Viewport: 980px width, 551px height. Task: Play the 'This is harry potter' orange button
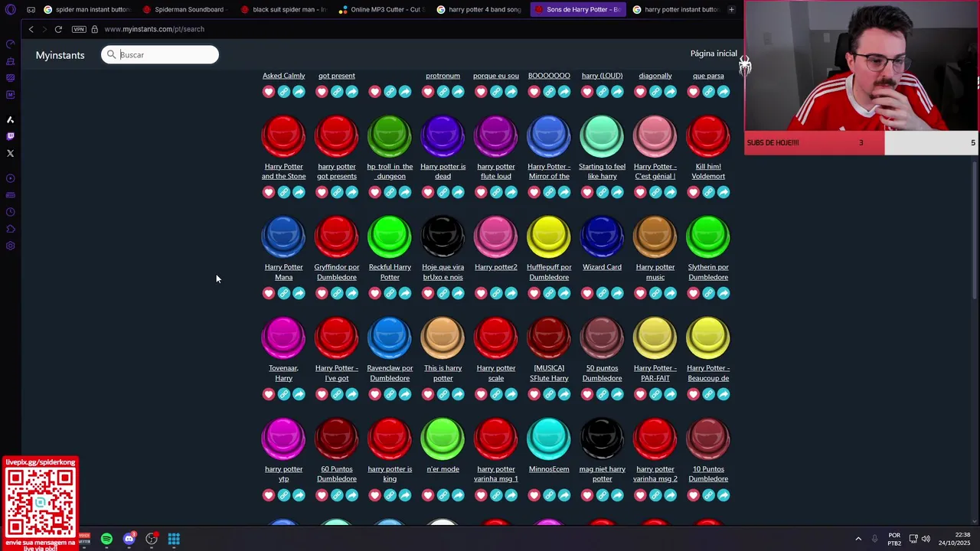(443, 337)
